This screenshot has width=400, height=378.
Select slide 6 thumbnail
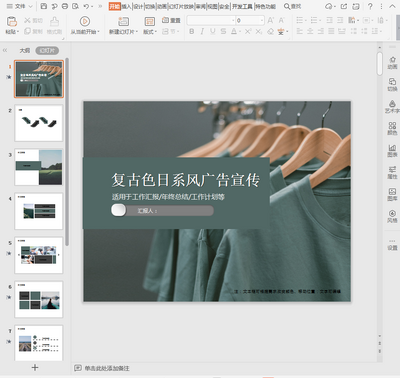tap(39, 299)
